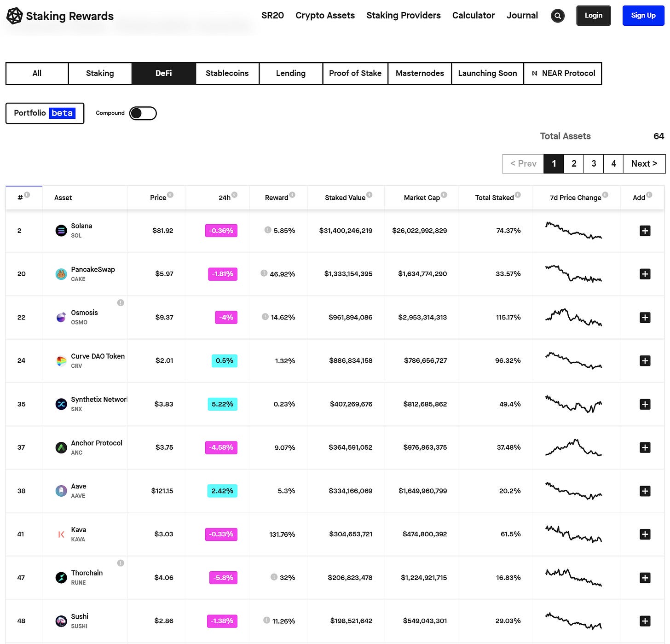The image size is (670, 644).
Task: Select the Launching Soon tab
Action: 488,74
